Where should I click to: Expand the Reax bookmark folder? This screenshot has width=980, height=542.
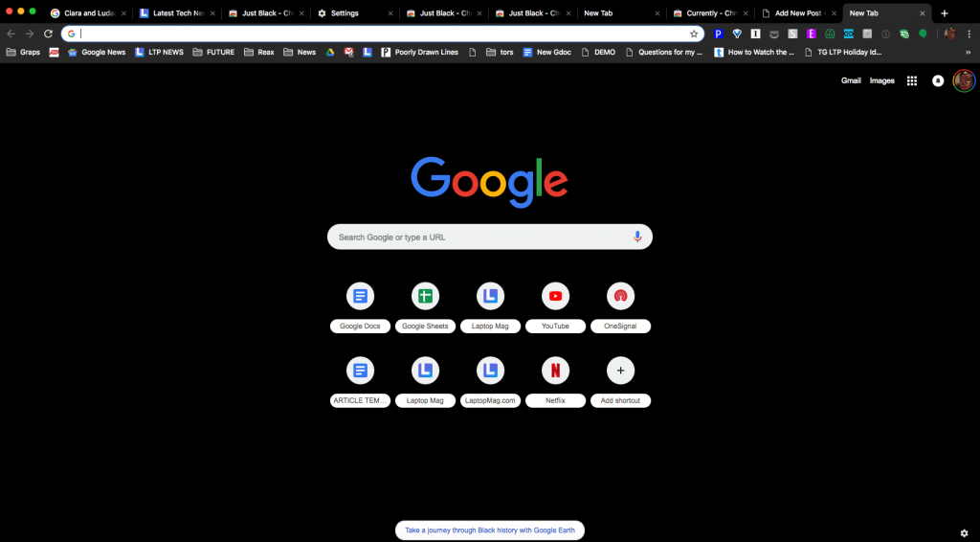tap(258, 53)
